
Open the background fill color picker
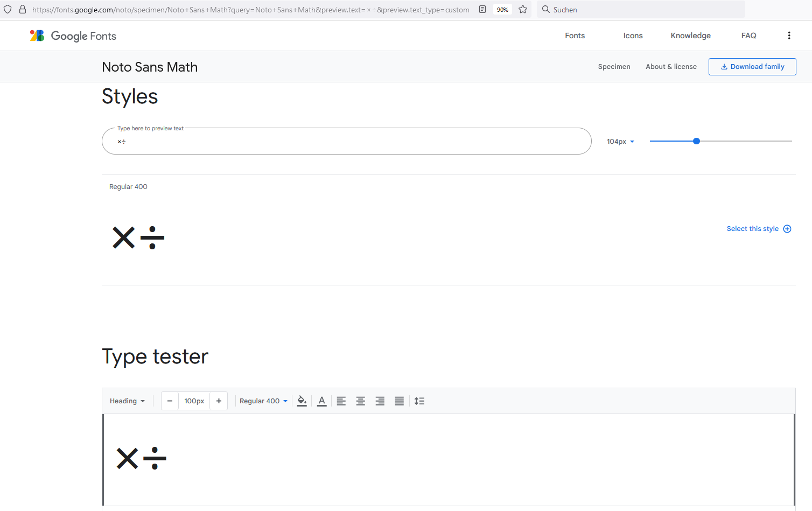click(302, 401)
